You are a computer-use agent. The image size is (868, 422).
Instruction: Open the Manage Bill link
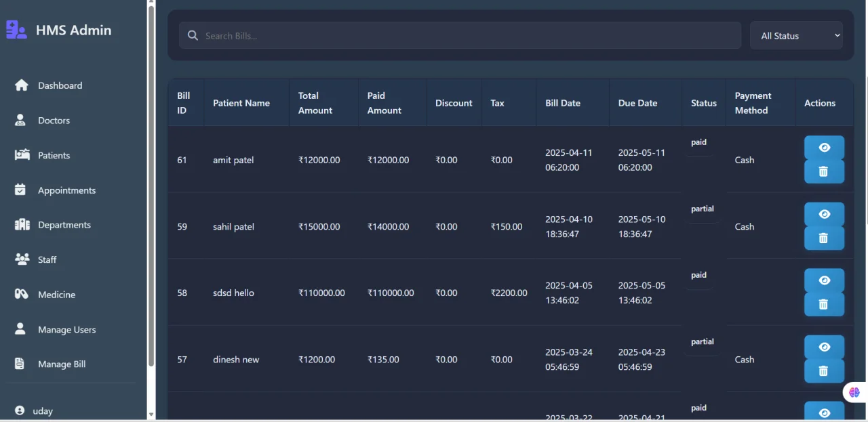(62, 364)
